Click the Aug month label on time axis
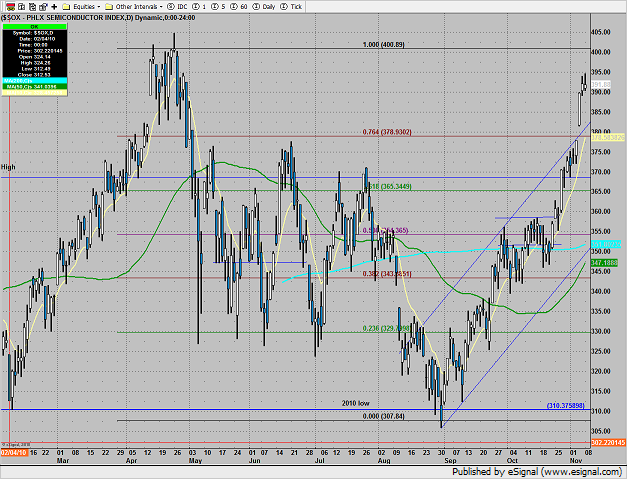The height and width of the screenshot is (479, 627). 384,461
